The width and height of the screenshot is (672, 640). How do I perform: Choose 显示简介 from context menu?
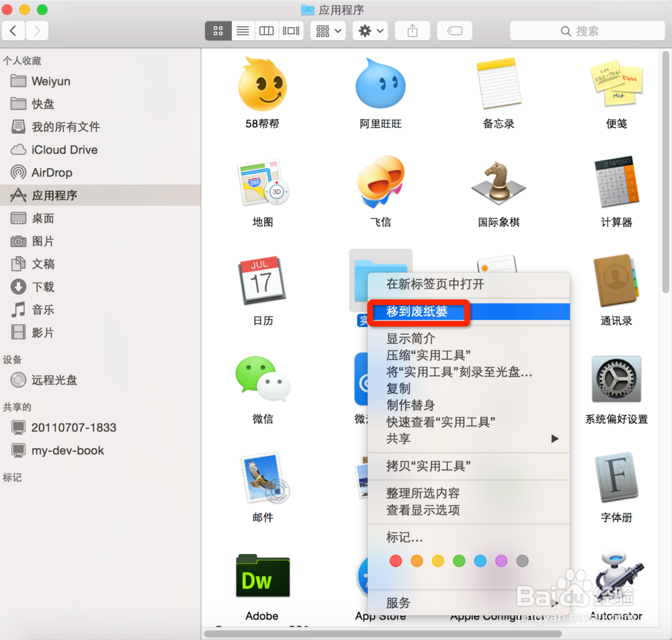click(x=469, y=338)
